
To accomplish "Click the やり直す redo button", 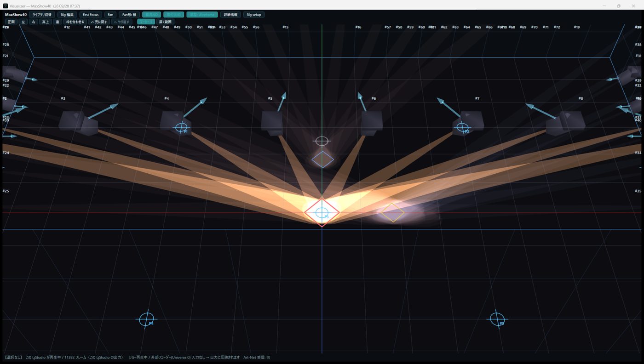I will click(x=122, y=22).
